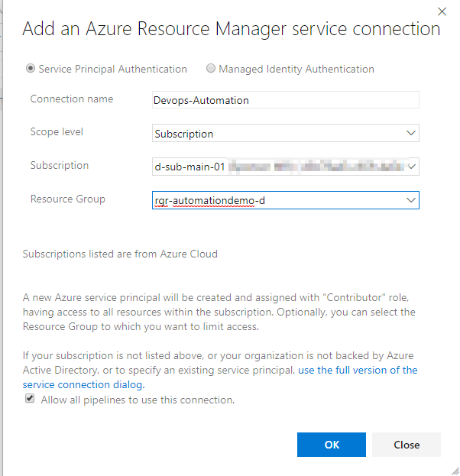
Task: Open the Scope level dropdown
Action: 286,133
